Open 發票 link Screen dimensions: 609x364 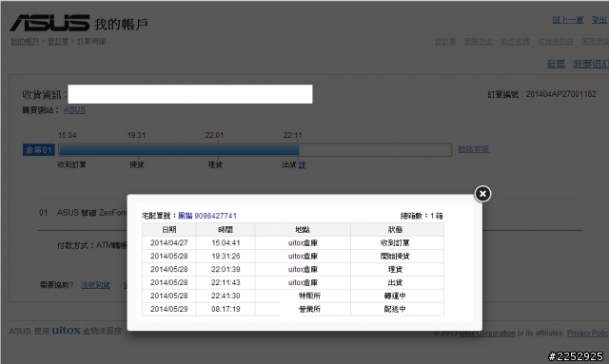(556, 64)
